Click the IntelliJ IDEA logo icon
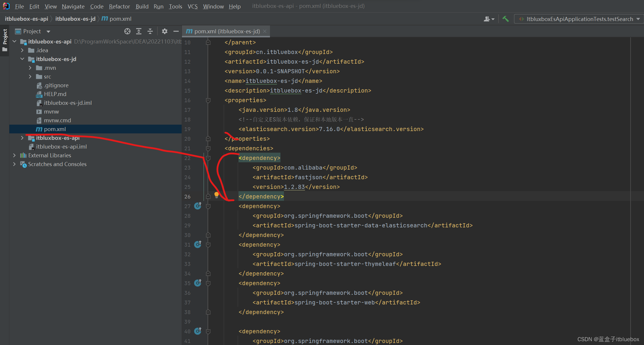 6,6
